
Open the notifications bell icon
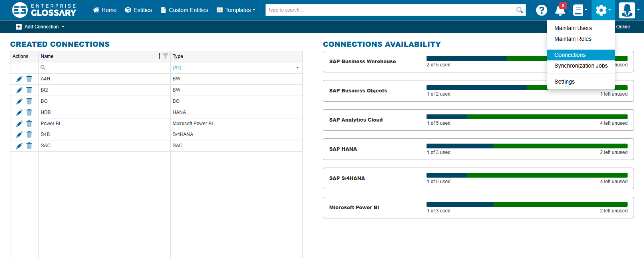coord(560,10)
